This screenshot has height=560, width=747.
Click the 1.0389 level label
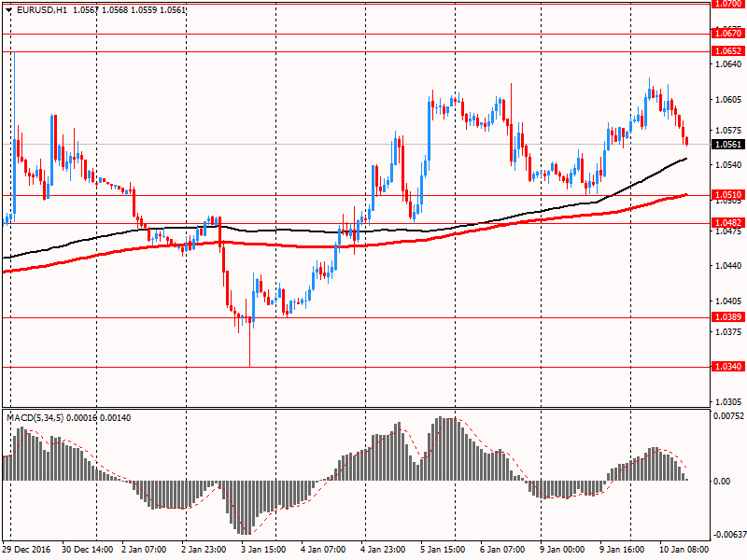click(x=728, y=317)
